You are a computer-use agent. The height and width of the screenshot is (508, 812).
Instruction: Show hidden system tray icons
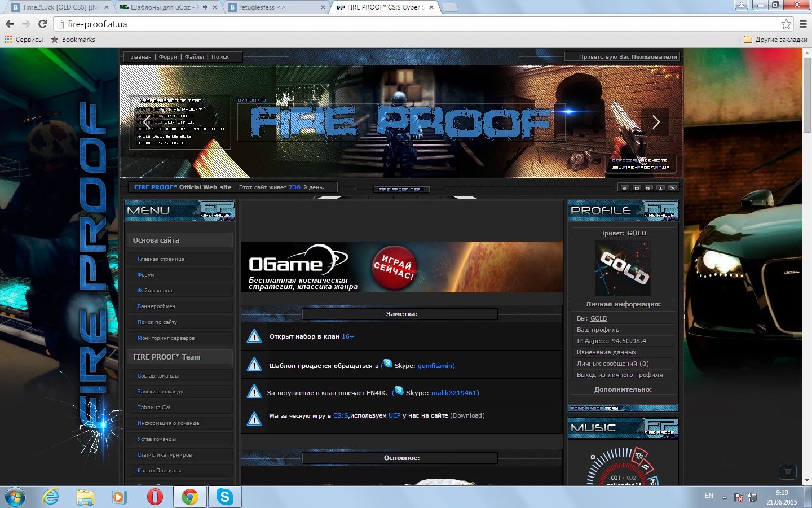[725, 497]
